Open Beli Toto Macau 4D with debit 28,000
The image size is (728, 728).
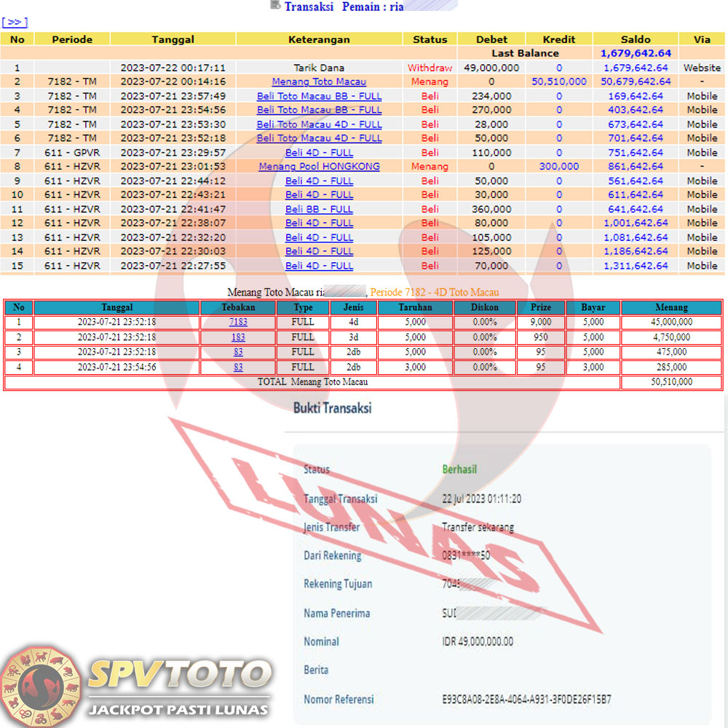[319, 124]
